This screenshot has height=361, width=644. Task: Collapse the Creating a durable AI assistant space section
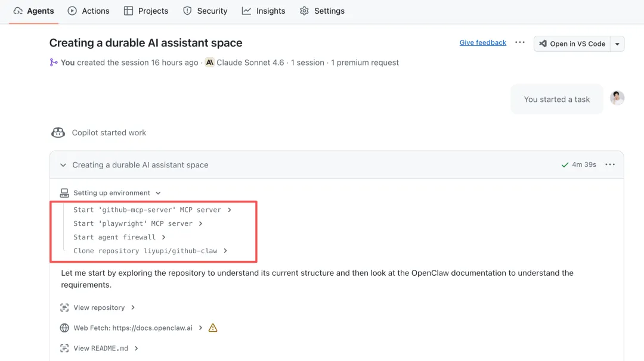pos(63,165)
